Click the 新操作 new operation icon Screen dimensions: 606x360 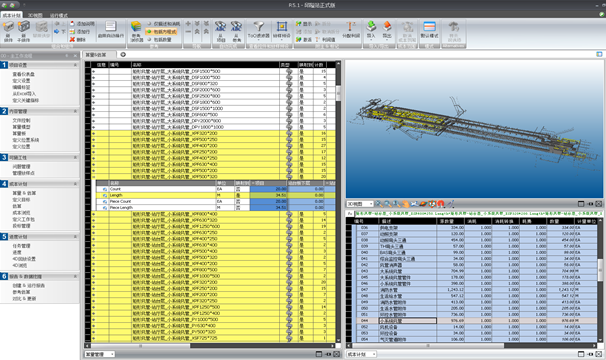8,27
